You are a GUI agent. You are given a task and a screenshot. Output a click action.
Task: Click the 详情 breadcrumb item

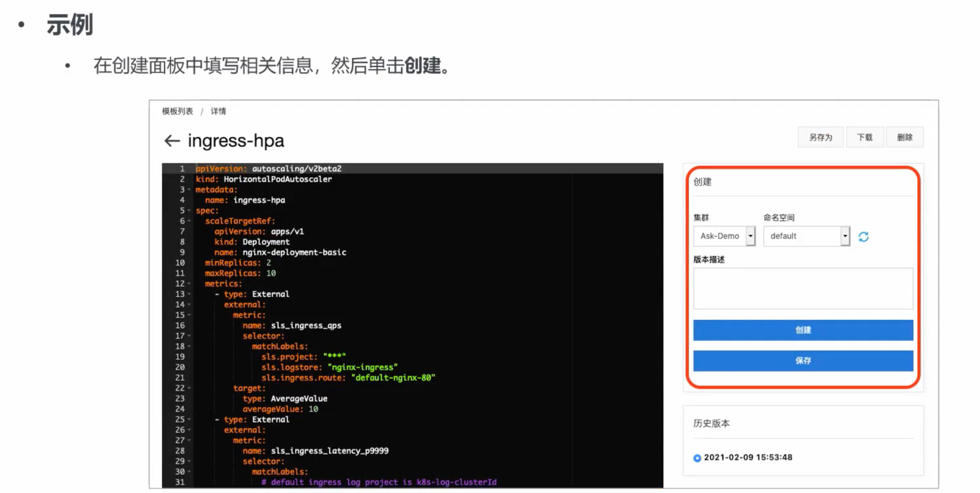[218, 111]
